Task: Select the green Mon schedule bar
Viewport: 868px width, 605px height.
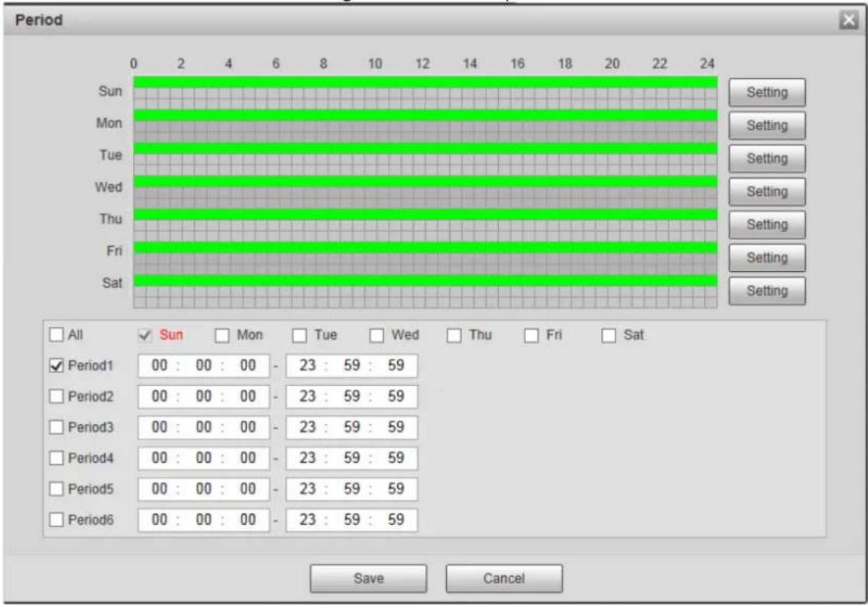Action: click(425, 116)
